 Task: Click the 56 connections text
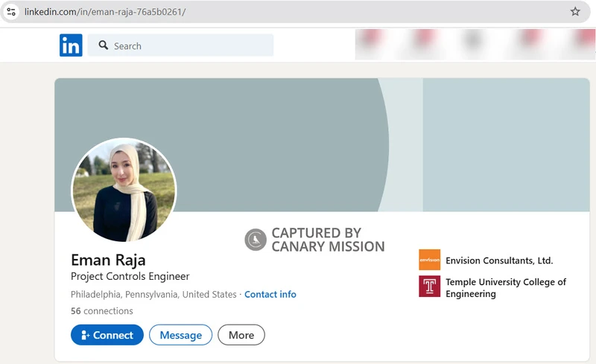tap(102, 311)
